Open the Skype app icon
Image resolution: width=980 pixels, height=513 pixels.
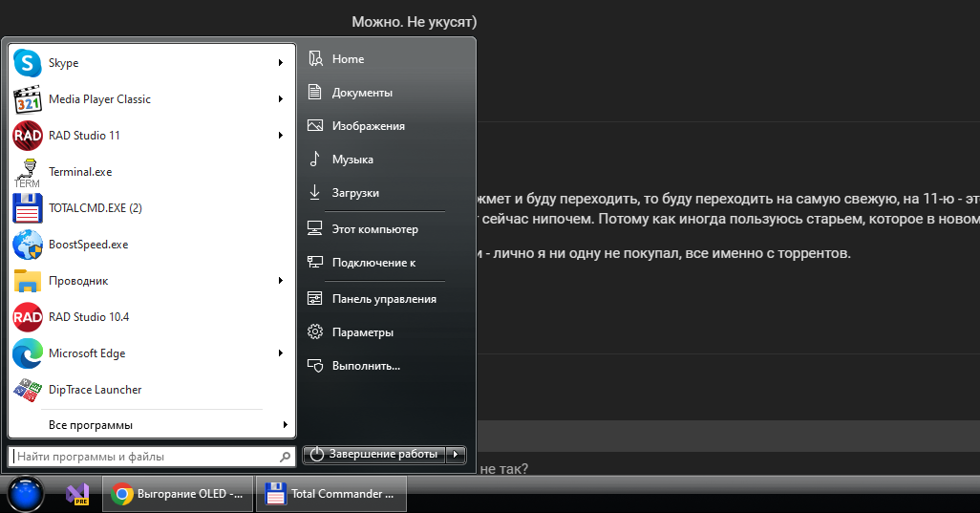pos(28,63)
